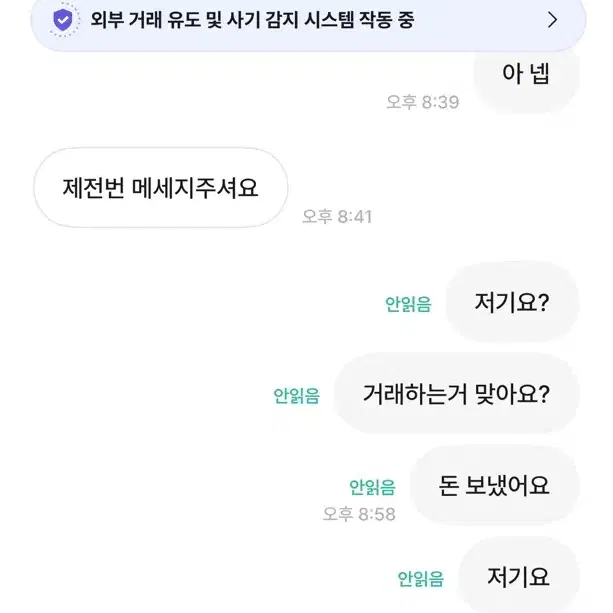Tap 안읽음 status beside '저기요?' message
The image size is (613, 613).
408,304
